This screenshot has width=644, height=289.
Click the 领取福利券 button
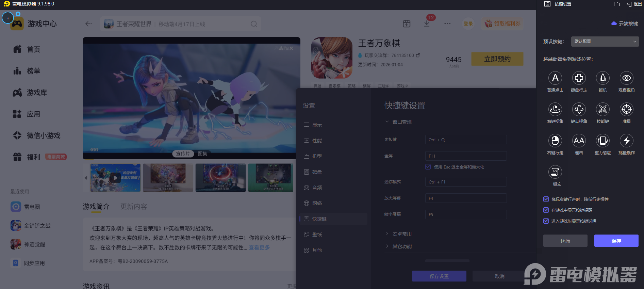point(503,24)
